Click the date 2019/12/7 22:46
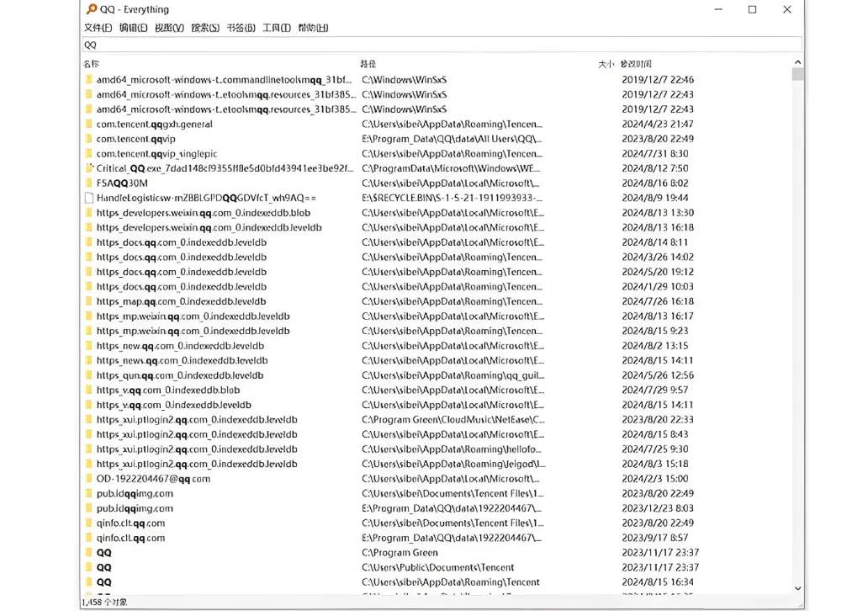Screen dimensions: 868x611 coord(658,80)
